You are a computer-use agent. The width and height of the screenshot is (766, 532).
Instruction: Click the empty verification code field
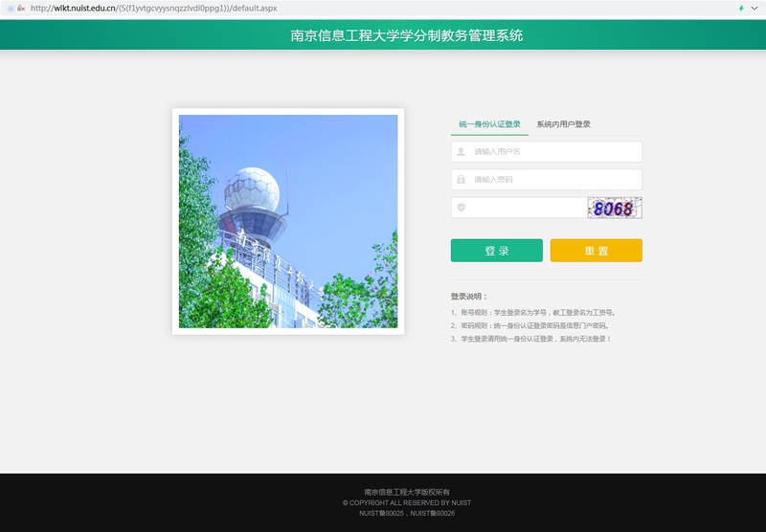(x=527, y=208)
